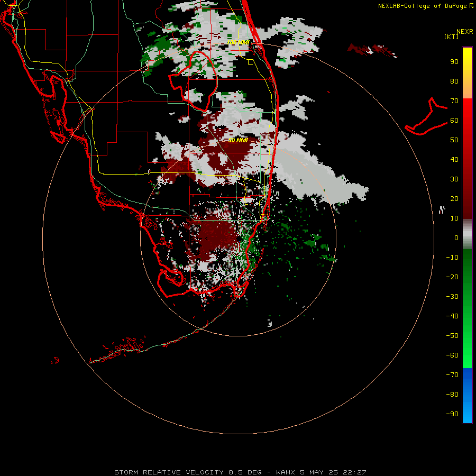Click the 50 NMI range ring label
This screenshot has height=476, width=476.
click(x=238, y=140)
